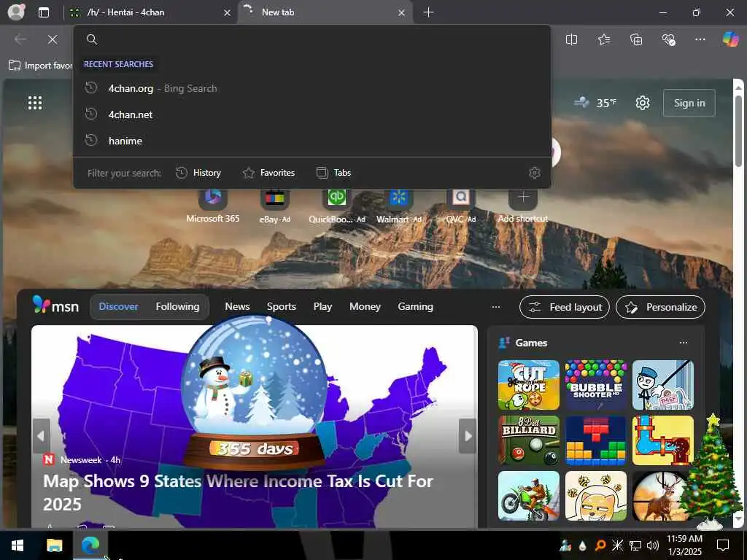Open search filter settings gear
Viewport: 747px width, 560px height.
click(x=535, y=173)
